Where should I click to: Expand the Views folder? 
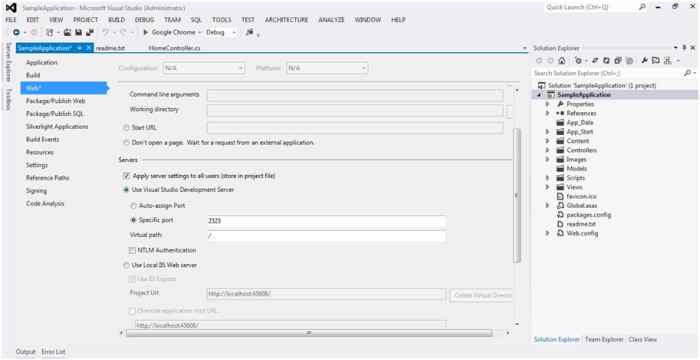point(548,188)
